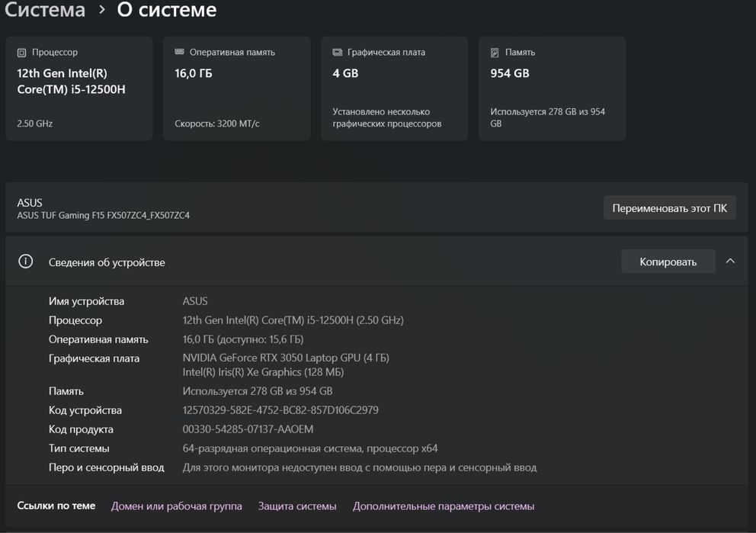Open the Processor summary card
The height and width of the screenshot is (533, 756).
[x=79, y=88]
